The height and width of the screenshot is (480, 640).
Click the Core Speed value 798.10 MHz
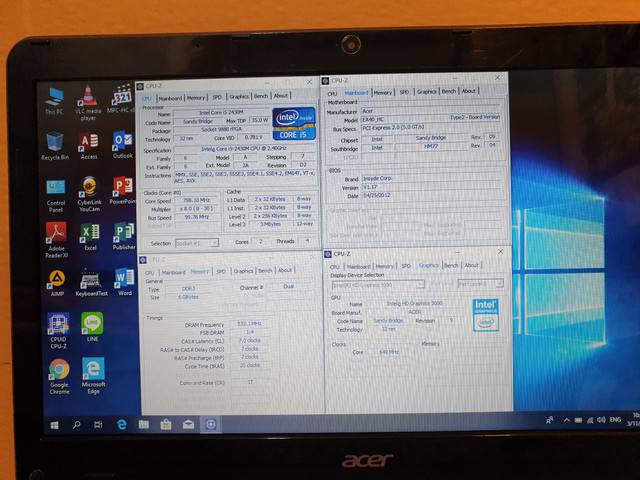pyautogui.click(x=197, y=200)
